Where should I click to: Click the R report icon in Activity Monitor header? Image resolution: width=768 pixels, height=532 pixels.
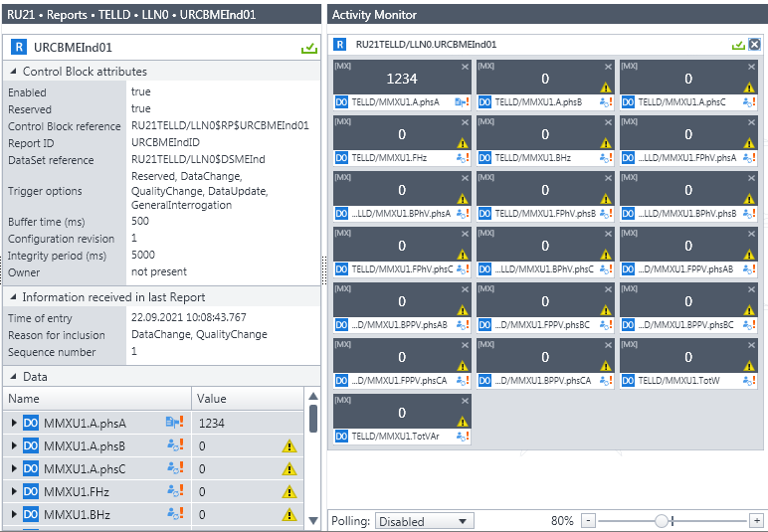tap(341, 45)
